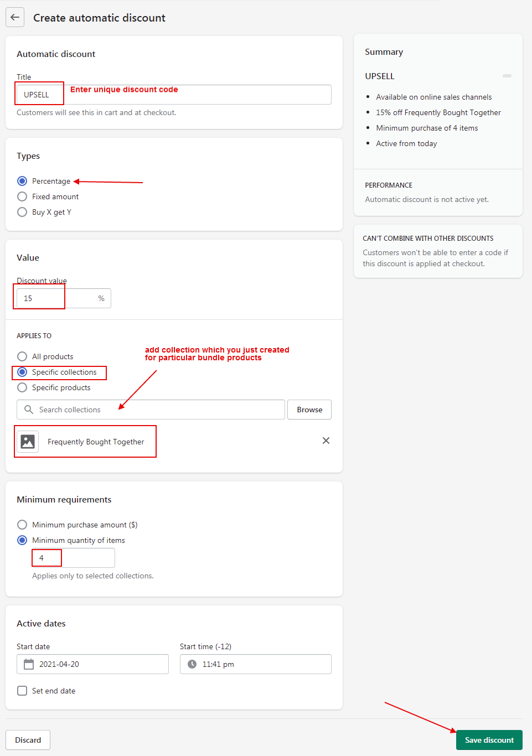Image resolution: width=532 pixels, height=756 pixels.
Task: Click the percent symbol in discount value
Action: pyautogui.click(x=101, y=298)
